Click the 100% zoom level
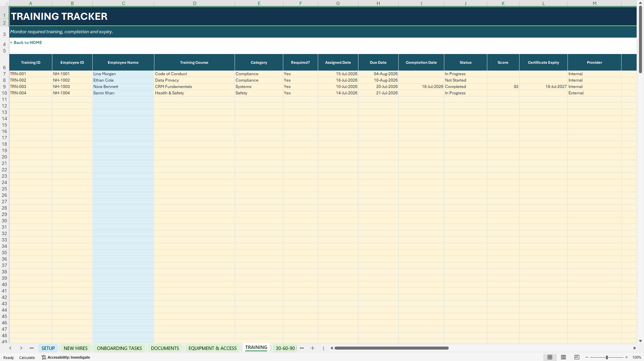The width and height of the screenshot is (644, 361). click(x=637, y=358)
